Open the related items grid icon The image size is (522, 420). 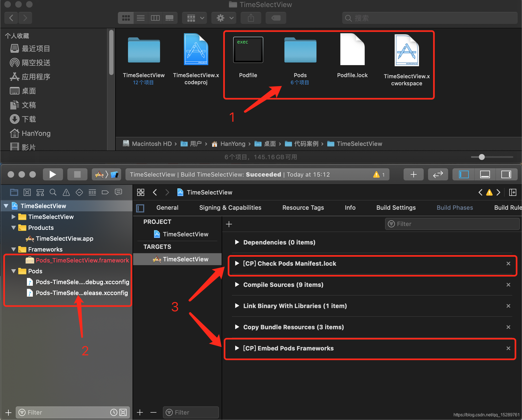141,193
